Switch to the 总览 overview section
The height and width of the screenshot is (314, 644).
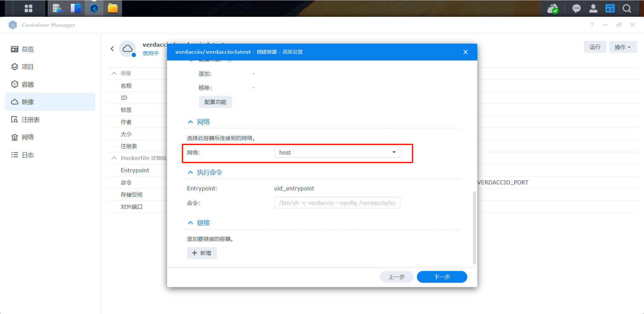click(27, 49)
